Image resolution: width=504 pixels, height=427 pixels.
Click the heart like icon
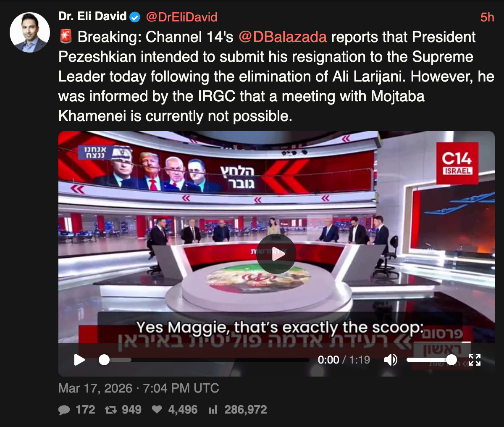click(x=157, y=410)
